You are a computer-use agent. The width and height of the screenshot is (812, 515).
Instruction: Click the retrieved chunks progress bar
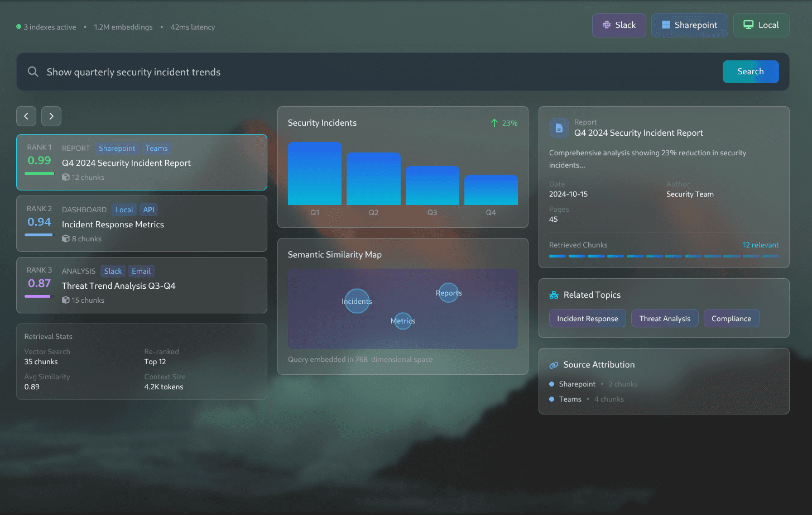[664, 256]
